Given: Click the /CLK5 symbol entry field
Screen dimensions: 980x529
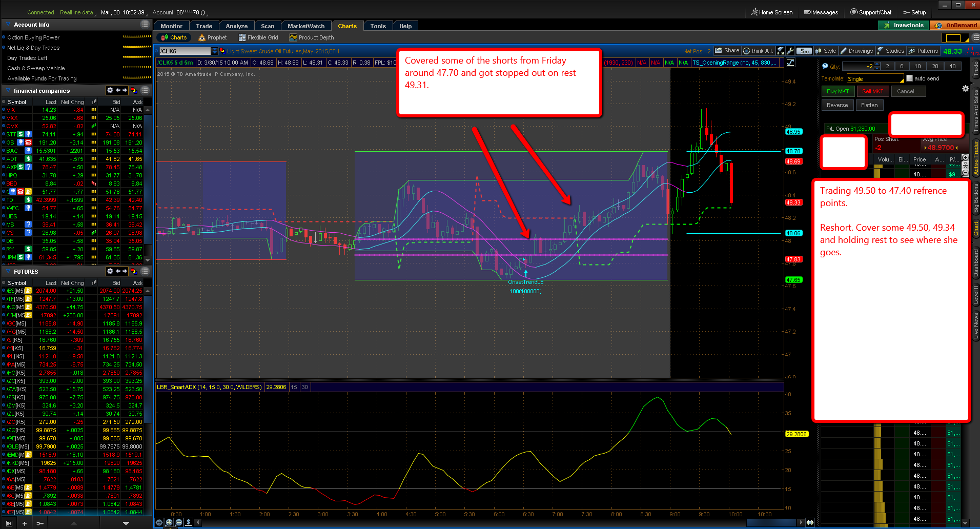Looking at the screenshot, I should click(185, 51).
